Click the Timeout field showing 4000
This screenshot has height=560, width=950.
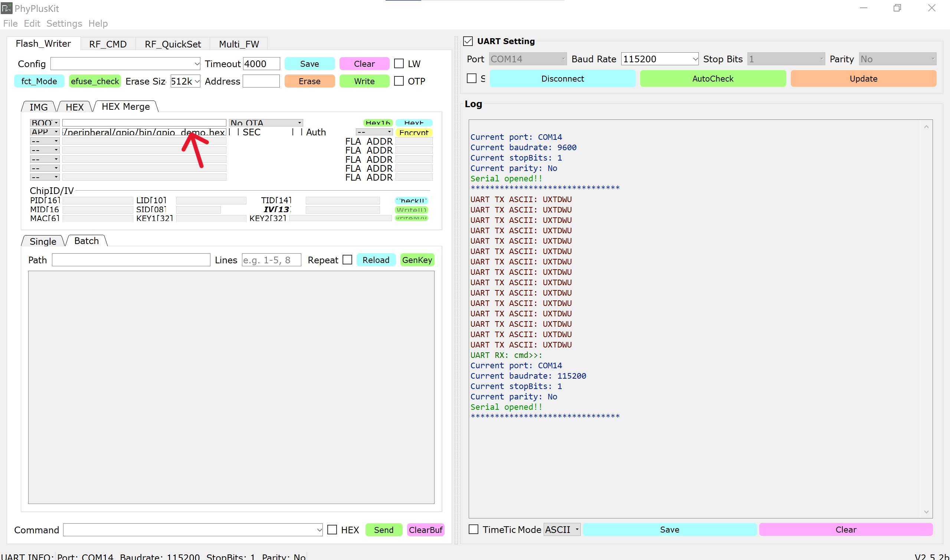tap(261, 64)
